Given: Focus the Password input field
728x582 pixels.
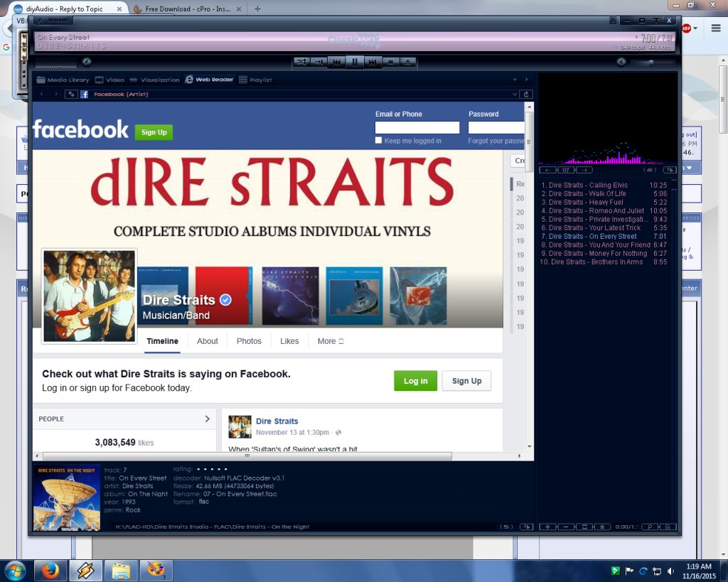Looking at the screenshot, I should pyautogui.click(x=496, y=127).
